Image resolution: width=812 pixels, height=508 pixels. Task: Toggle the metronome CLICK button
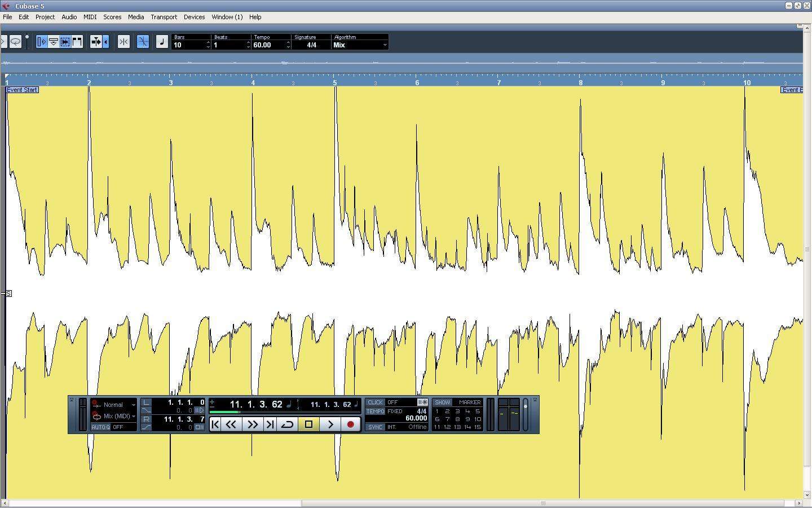[375, 402]
